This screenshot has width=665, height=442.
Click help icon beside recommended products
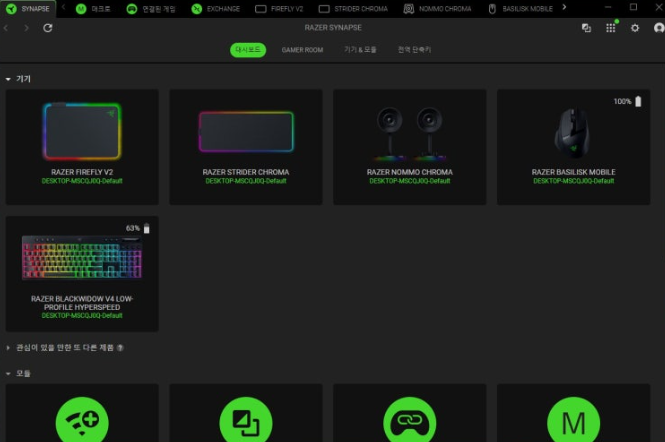pyautogui.click(x=120, y=348)
